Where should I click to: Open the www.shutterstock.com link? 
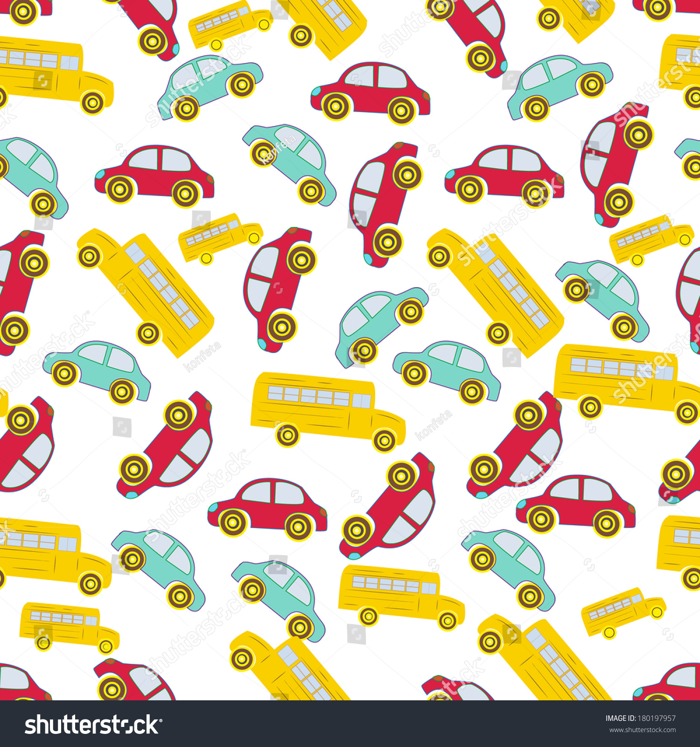click(x=643, y=730)
